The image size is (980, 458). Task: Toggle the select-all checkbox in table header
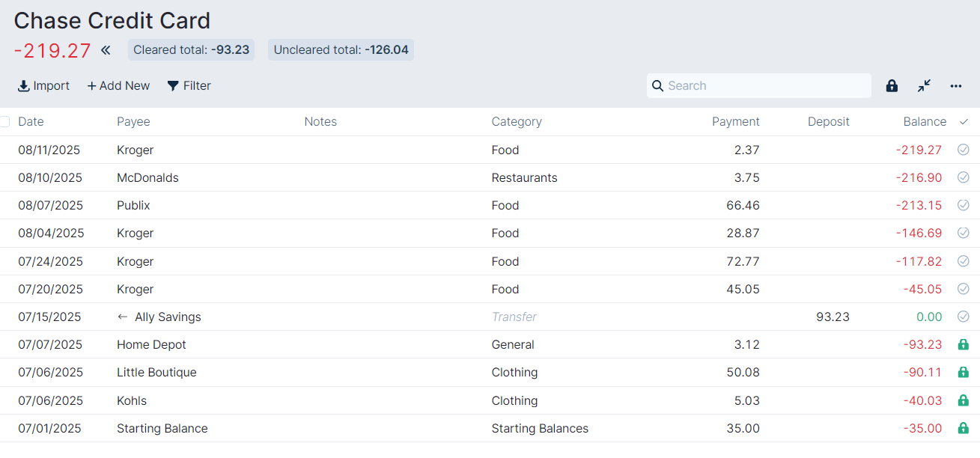[x=5, y=122]
